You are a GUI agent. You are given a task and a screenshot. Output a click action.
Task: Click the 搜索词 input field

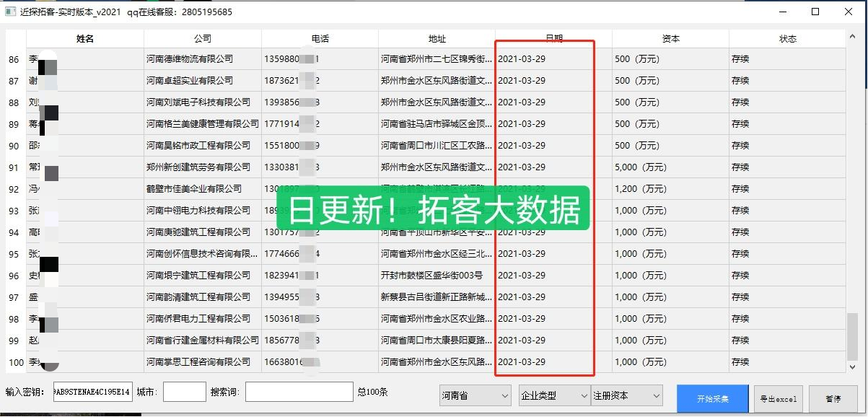pos(299,392)
